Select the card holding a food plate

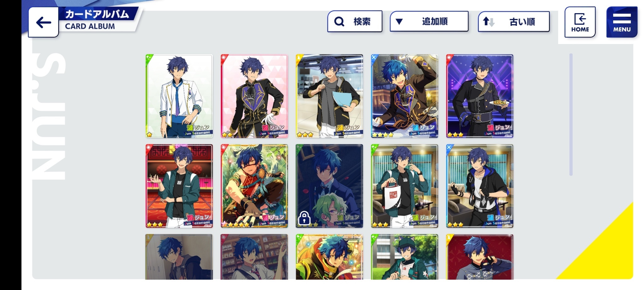click(480, 96)
